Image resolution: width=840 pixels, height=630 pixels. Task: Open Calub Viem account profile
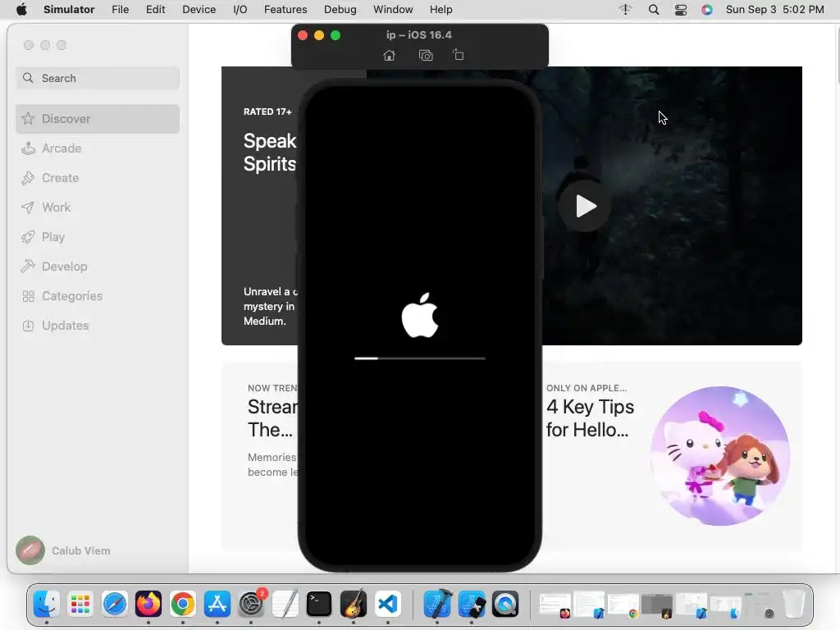(x=63, y=550)
